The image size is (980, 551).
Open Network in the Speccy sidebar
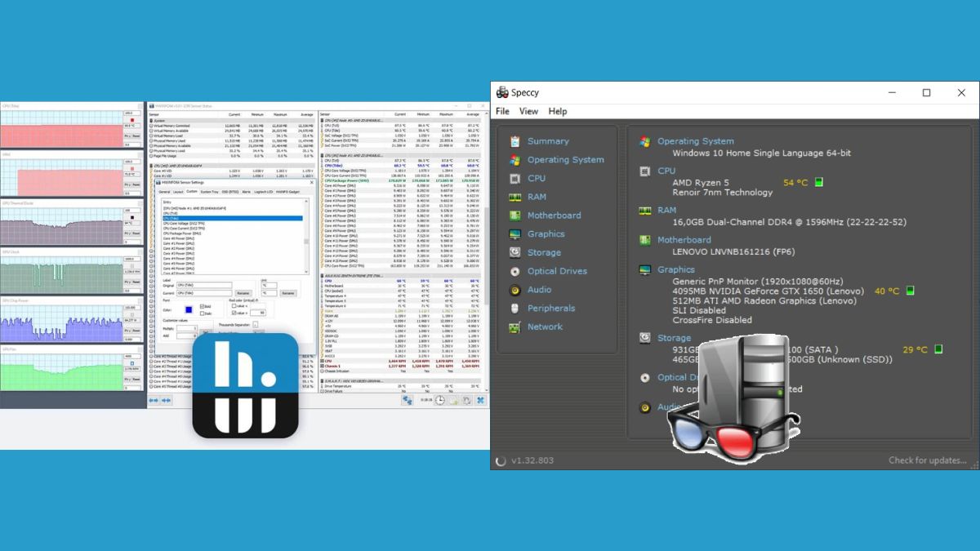coord(545,327)
